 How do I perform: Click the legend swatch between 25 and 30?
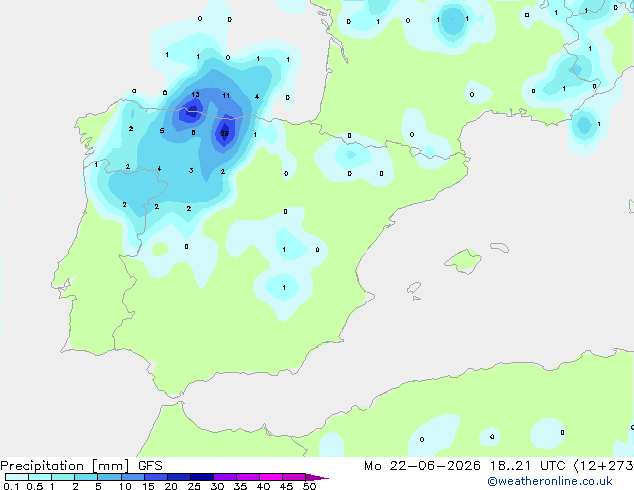(202, 477)
